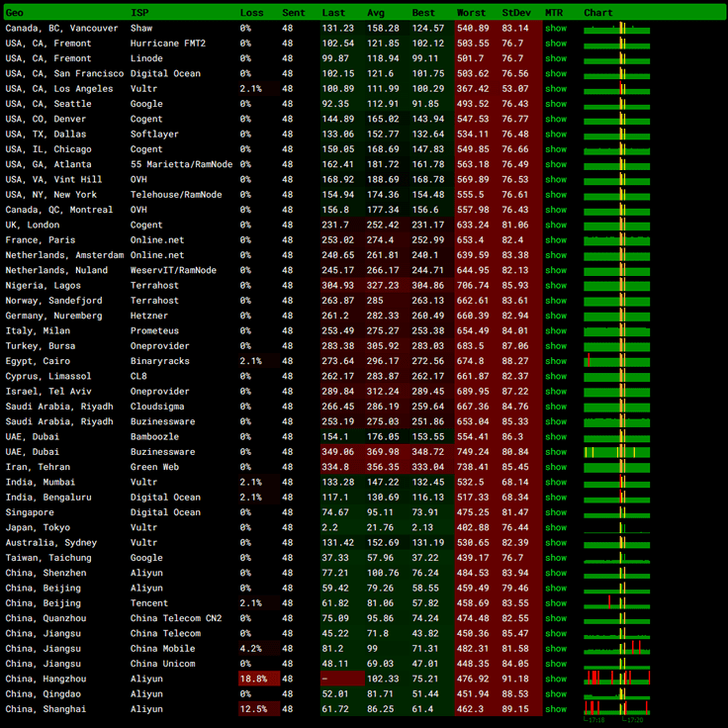728x728 pixels.
Task: Open show link for Riyadh Buzinessware
Action: coord(556,421)
